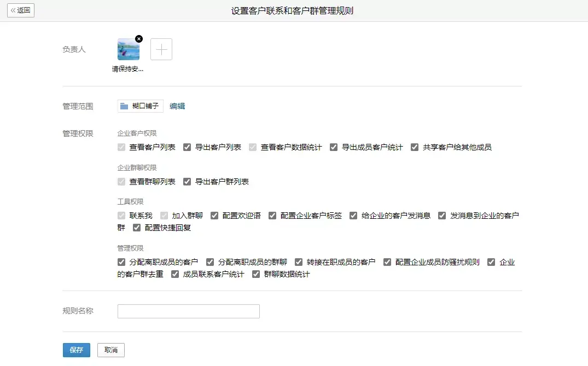Viewport: 588px width, 366px height.
Task: Toggle 分配离职成员的客户
Action: click(121, 262)
